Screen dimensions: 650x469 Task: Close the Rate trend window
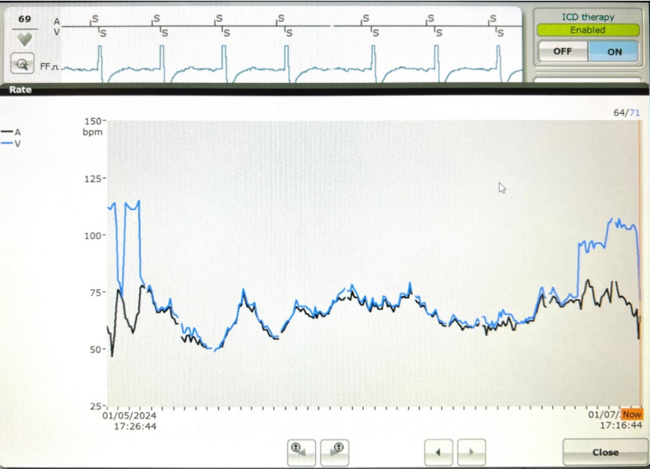604,452
